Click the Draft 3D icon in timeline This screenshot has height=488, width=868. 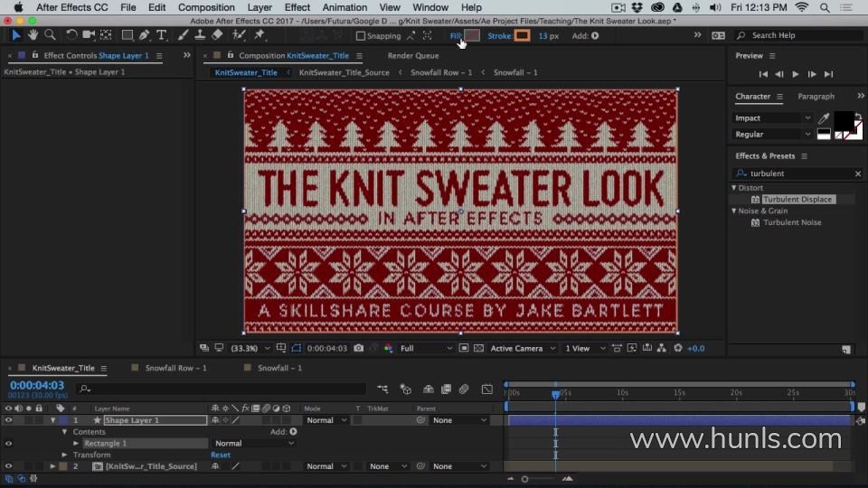click(x=405, y=389)
